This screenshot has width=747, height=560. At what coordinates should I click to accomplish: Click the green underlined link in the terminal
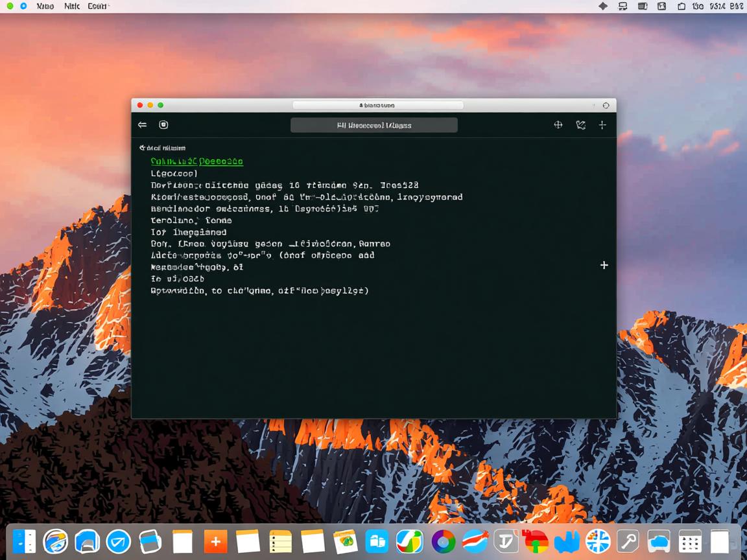(196, 161)
